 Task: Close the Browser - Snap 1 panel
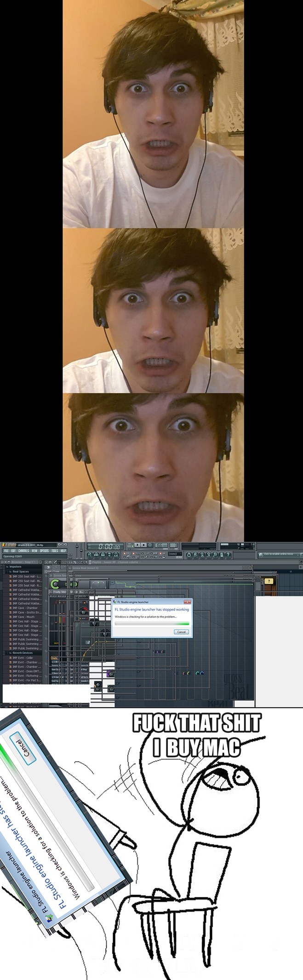tap(40, 562)
